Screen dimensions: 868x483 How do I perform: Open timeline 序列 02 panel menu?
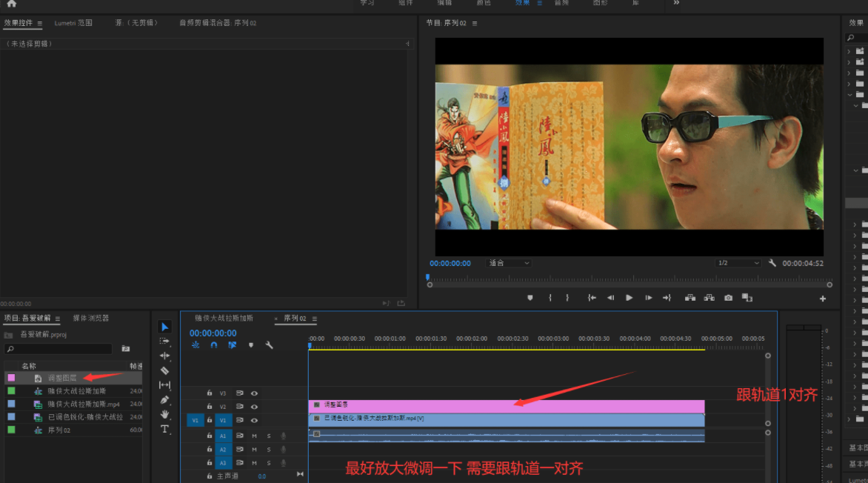tap(315, 319)
